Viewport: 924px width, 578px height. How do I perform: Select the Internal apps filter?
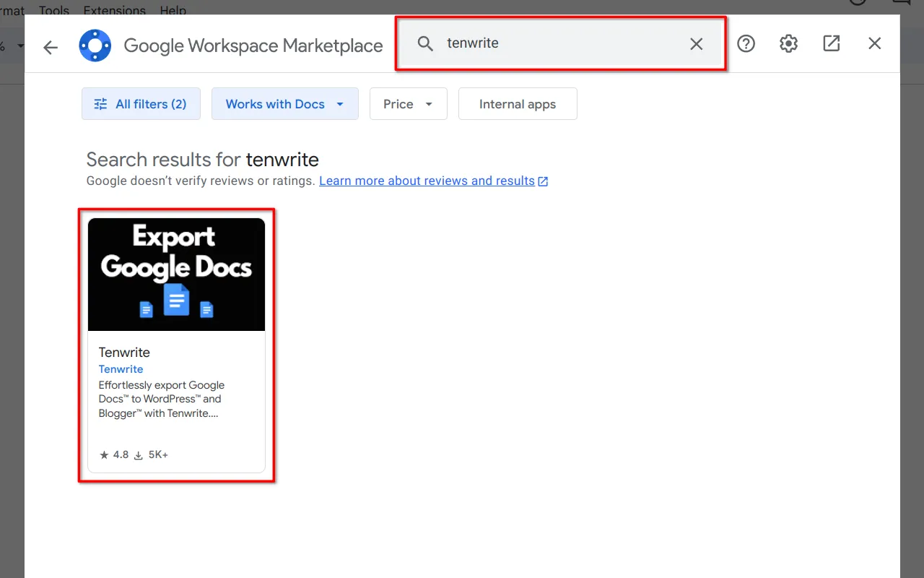[x=518, y=103]
